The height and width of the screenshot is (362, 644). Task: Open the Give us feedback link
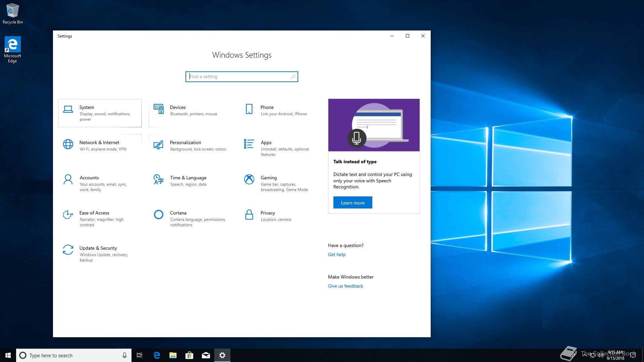click(x=345, y=286)
